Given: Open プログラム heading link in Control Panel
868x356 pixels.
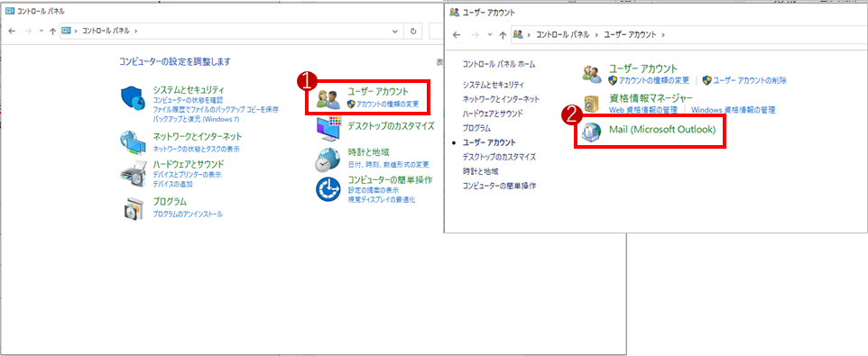Looking at the screenshot, I should tap(170, 202).
